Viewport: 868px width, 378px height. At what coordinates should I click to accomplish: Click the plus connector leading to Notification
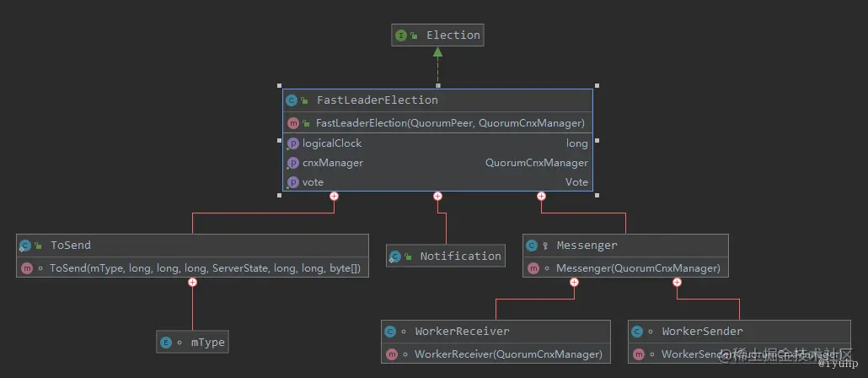(x=438, y=196)
